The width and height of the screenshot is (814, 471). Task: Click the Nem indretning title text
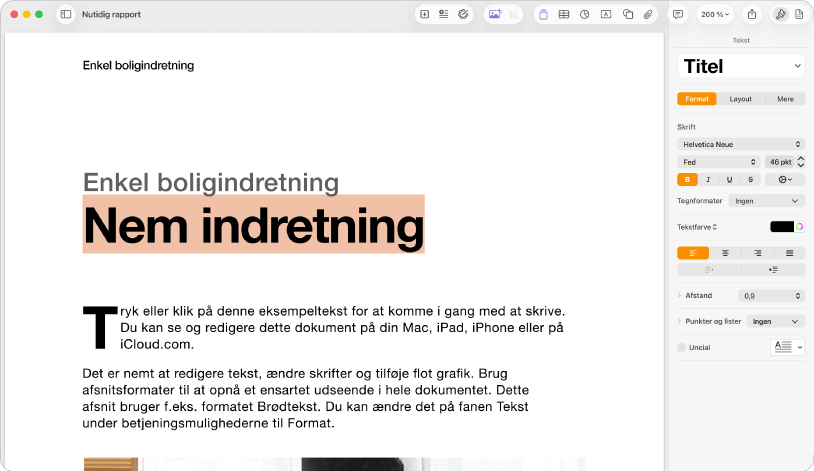[254, 225]
